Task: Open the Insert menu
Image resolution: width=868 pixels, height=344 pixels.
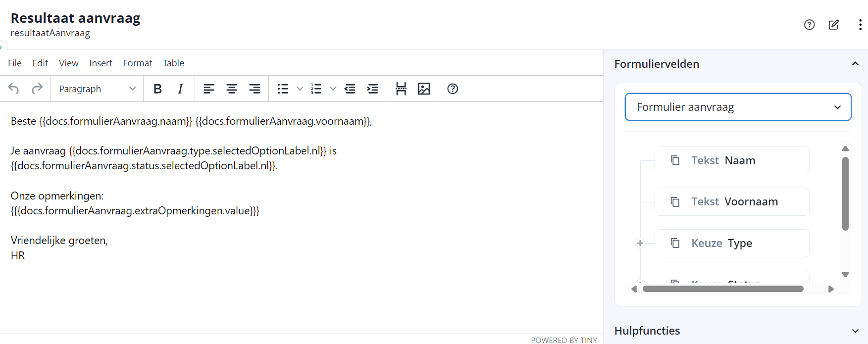Action: [101, 63]
